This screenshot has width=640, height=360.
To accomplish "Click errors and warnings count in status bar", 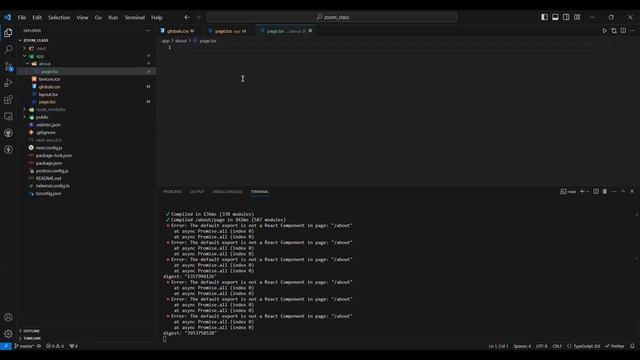I will pos(55,346).
